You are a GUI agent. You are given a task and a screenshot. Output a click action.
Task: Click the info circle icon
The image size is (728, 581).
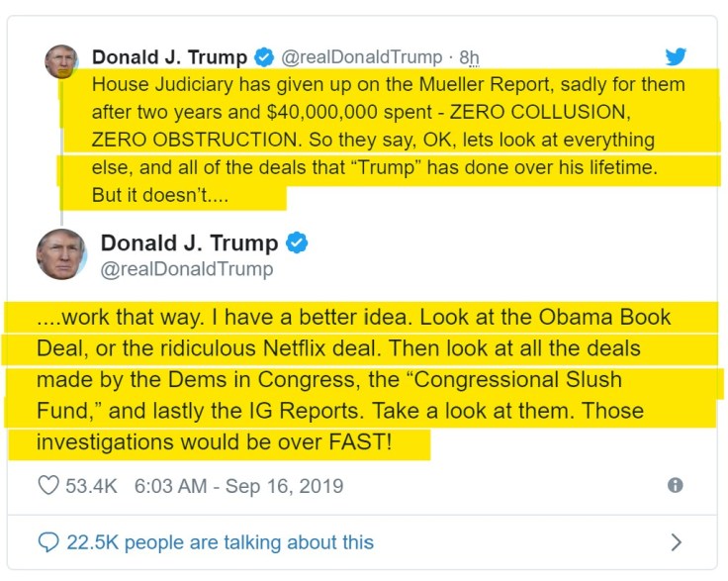point(676,486)
